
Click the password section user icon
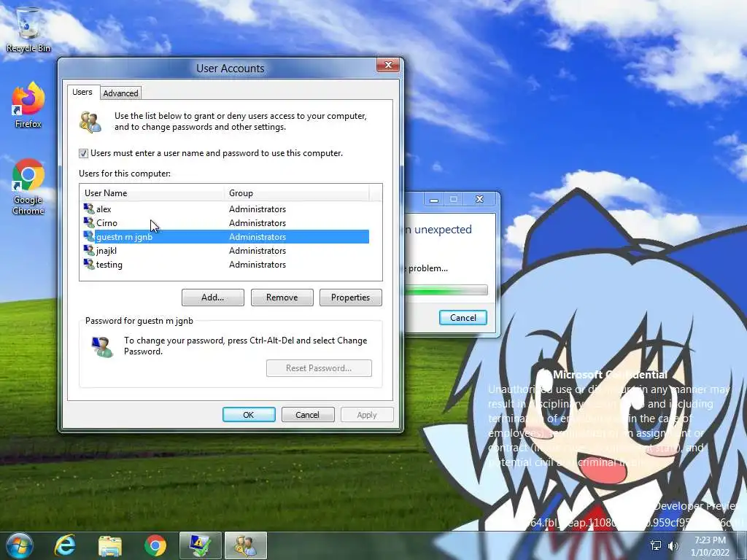tap(102, 346)
